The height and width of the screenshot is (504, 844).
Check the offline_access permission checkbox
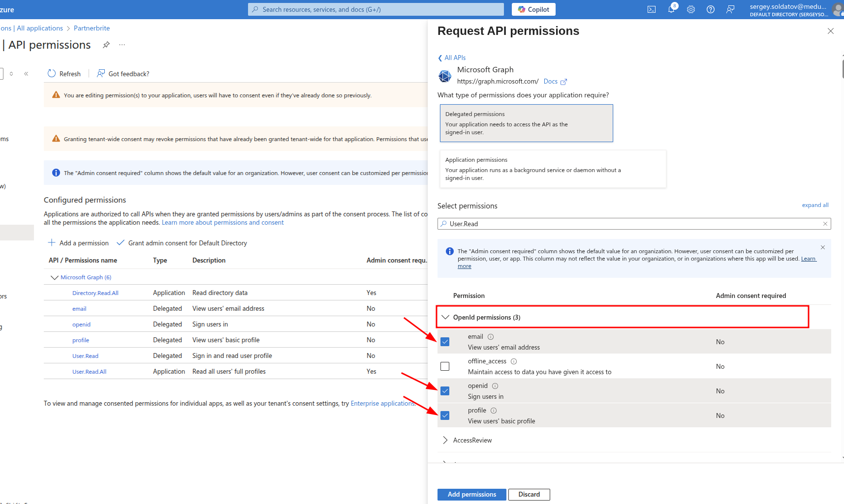445,366
